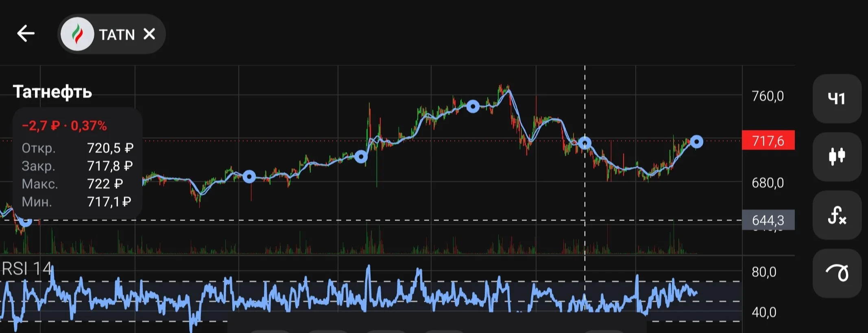The width and height of the screenshot is (868, 333).
Task: Click the Татнефть chart title
Action: pos(52,92)
